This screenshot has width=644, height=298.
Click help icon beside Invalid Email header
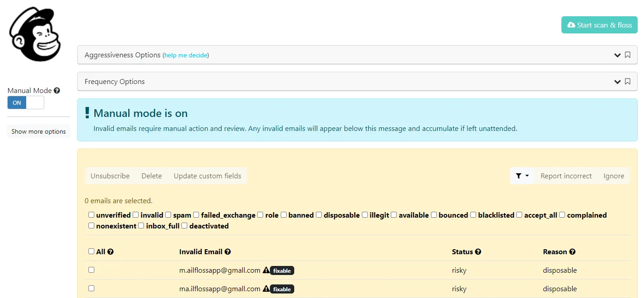pos(228,252)
